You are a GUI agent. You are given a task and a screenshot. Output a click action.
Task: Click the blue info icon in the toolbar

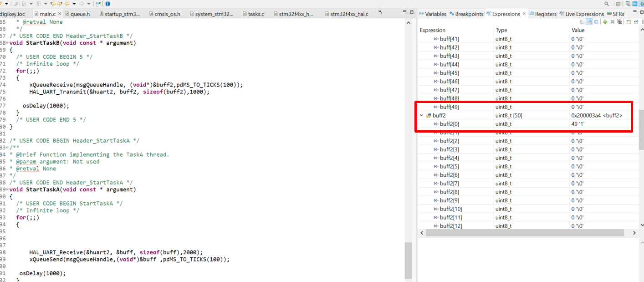point(108,4)
